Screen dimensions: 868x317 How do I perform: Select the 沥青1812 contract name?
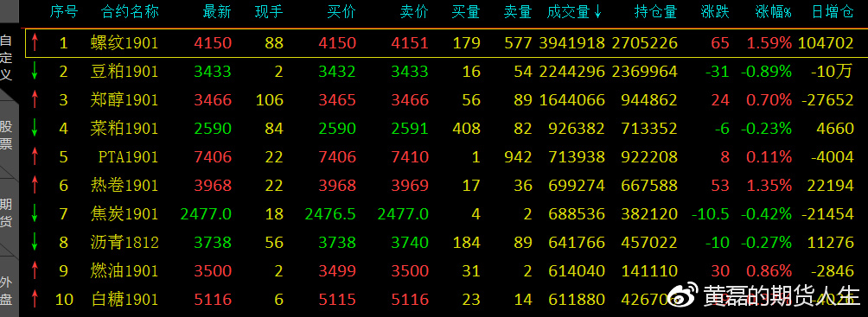click(x=124, y=243)
